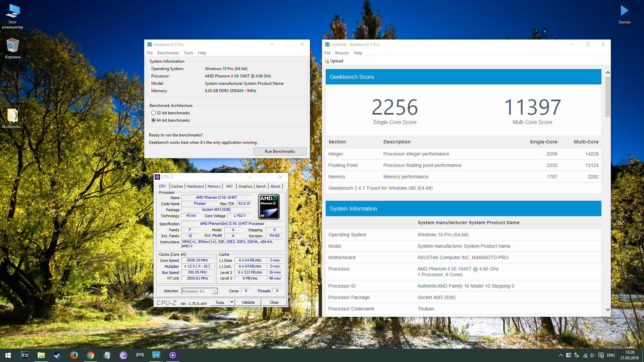Screen dimensions: 644x362
Task: Open the film-strip video app on taskbar
Action: coord(25,355)
